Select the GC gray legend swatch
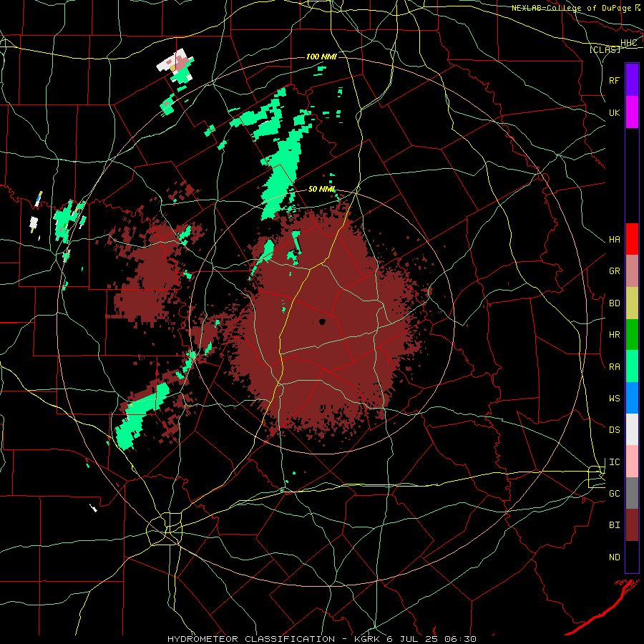Screen dimensions: 644x644 pyautogui.click(x=632, y=493)
